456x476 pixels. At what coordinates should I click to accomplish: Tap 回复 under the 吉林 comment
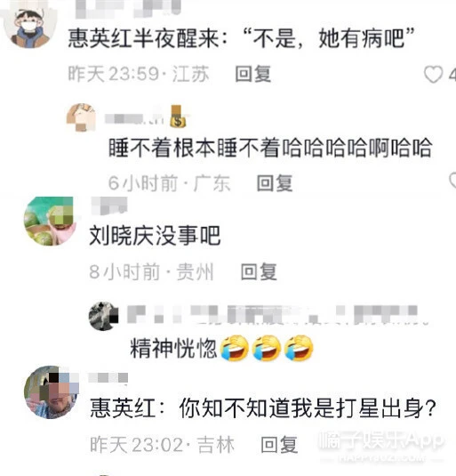click(x=279, y=445)
